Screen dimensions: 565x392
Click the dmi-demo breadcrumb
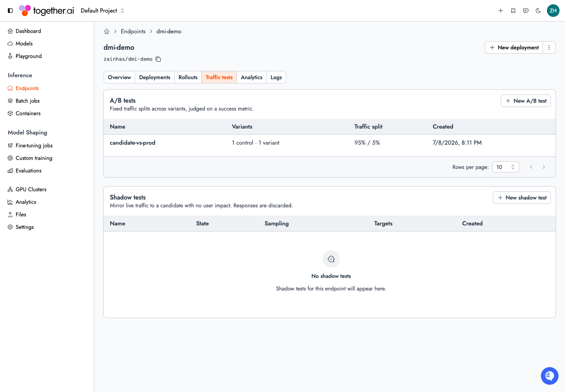(x=169, y=31)
